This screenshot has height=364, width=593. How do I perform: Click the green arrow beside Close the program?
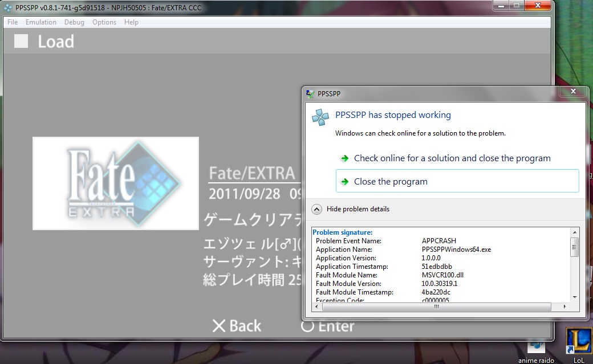coord(344,182)
